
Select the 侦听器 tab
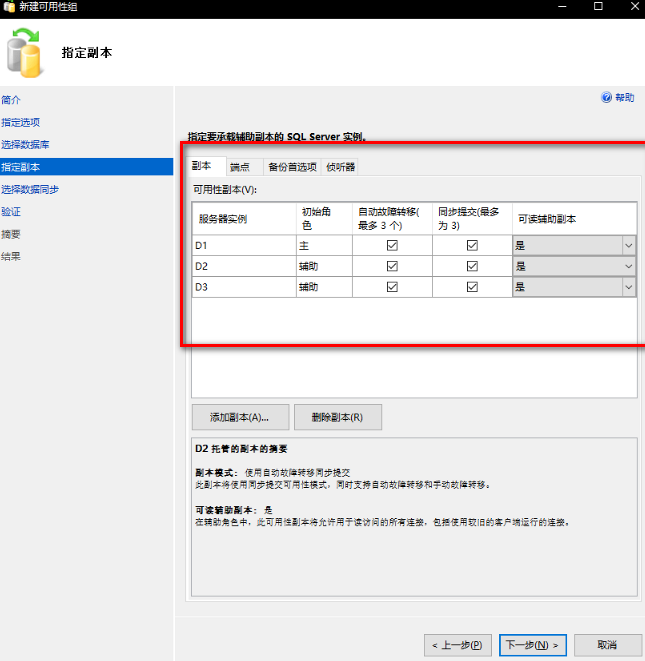pos(340,167)
